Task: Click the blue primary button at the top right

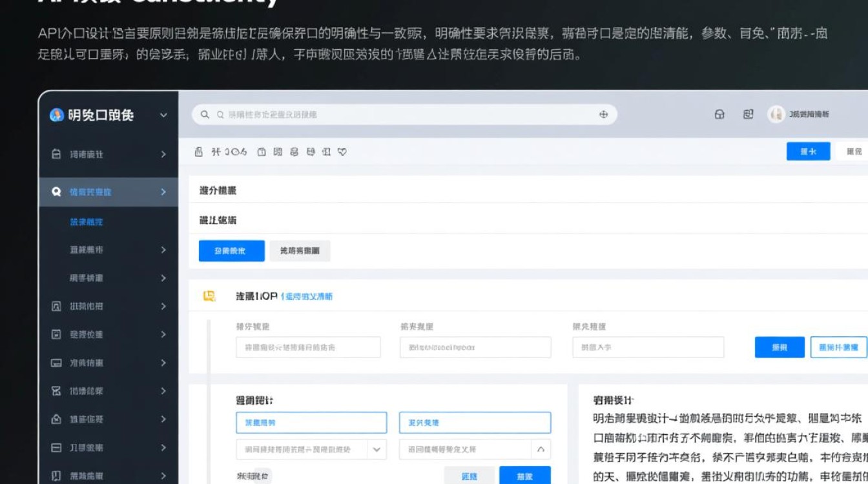Action: (x=807, y=151)
